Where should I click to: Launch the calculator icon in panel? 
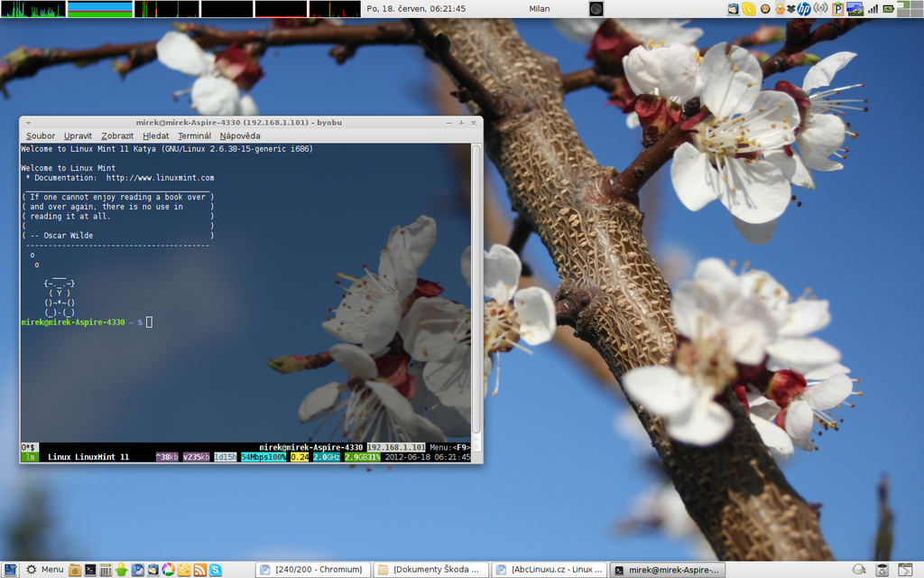106,570
